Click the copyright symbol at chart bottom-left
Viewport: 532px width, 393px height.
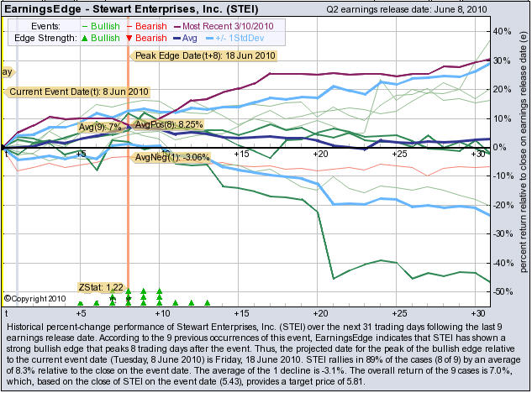(8, 298)
